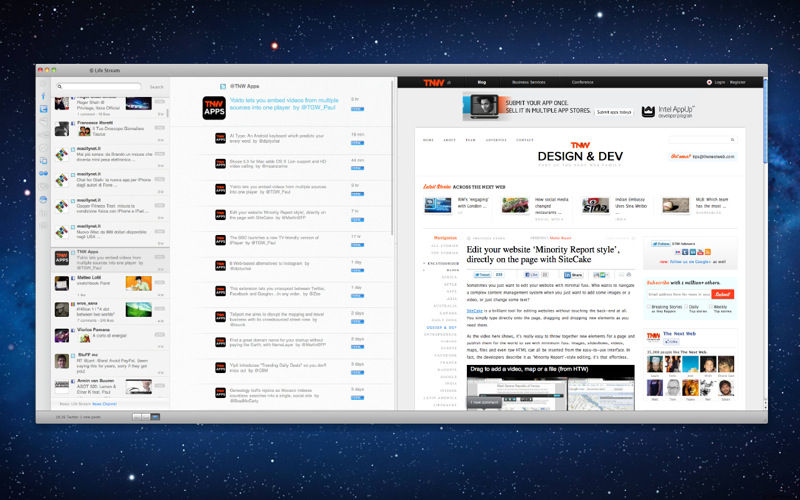Click the About link in the Design & Dev nav
The width and height of the screenshot is (800, 500).
[x=449, y=140]
